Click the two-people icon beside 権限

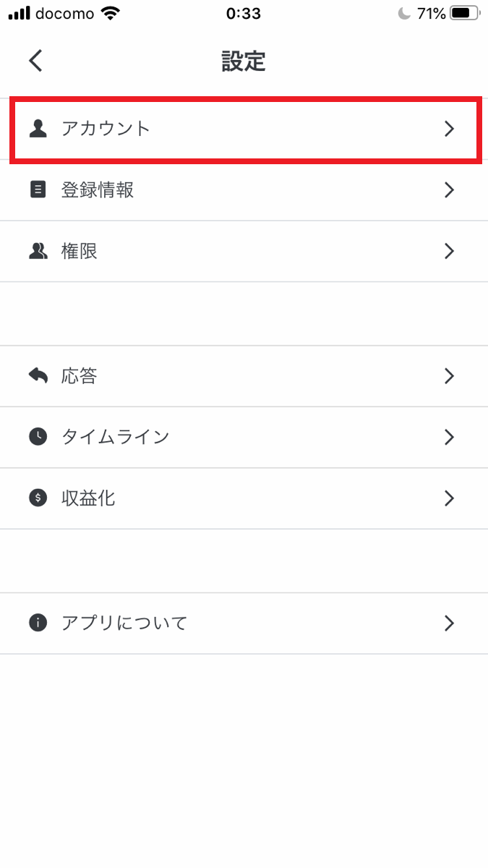point(38,251)
